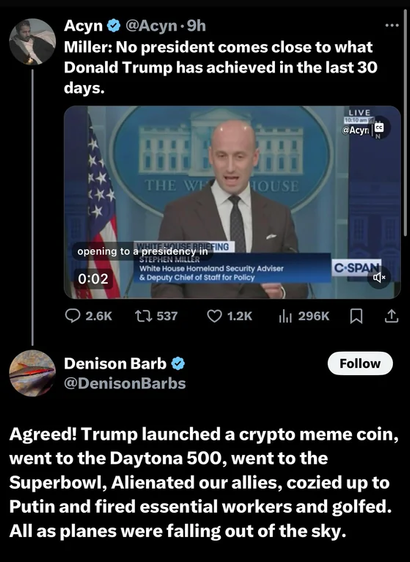
Task: Toggle closed captions CC on video
Action: tap(378, 127)
